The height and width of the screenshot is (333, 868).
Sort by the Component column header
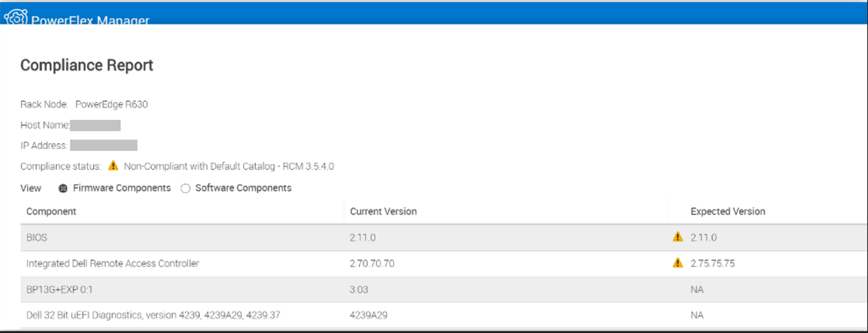(51, 211)
